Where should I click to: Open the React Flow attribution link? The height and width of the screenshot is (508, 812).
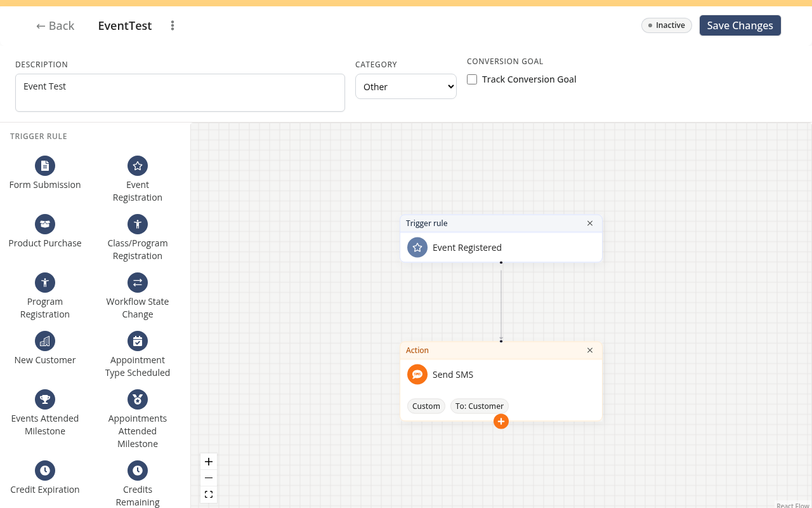pyautogui.click(x=793, y=505)
